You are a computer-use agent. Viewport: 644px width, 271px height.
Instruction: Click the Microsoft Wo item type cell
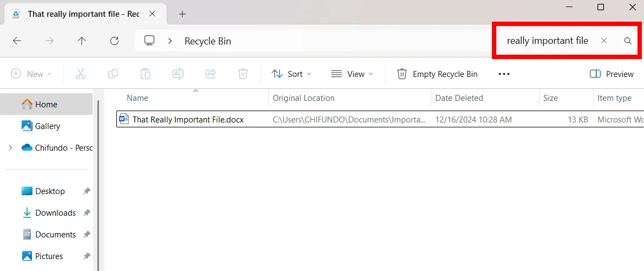(620, 120)
